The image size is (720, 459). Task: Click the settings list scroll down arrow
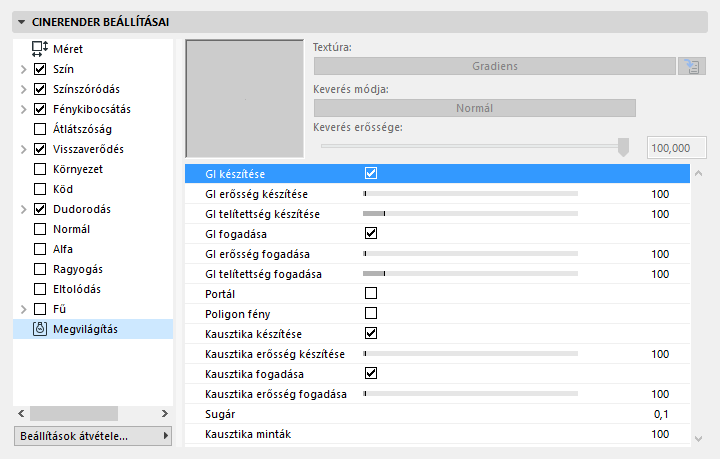pos(698,439)
